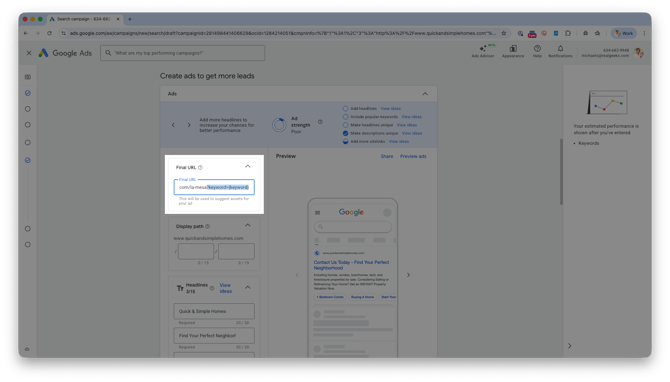Open a new browser tab

[x=130, y=19]
